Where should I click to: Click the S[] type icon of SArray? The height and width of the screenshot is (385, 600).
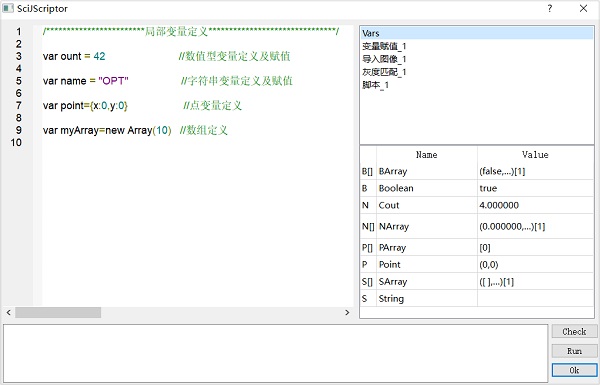pyautogui.click(x=367, y=282)
